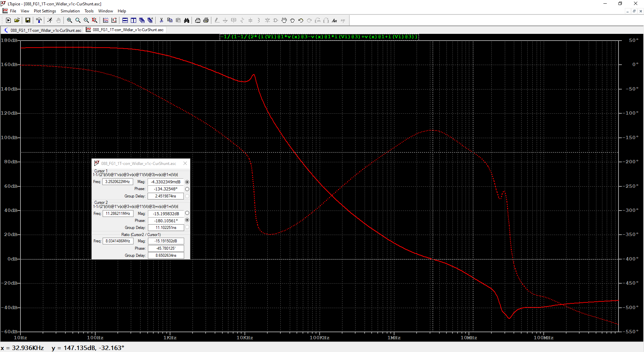Click the Run simulation running-man icon
This screenshot has height=352, width=644.
point(50,20)
